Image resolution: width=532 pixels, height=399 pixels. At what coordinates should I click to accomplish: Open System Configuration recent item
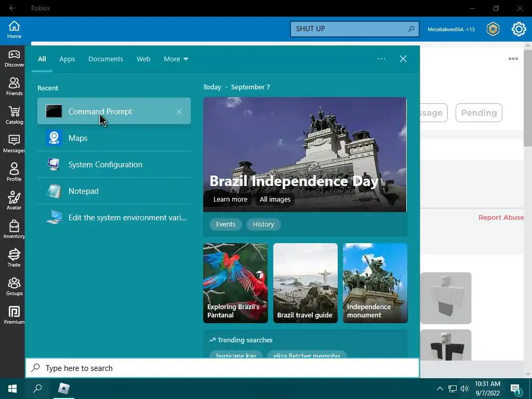click(x=114, y=164)
